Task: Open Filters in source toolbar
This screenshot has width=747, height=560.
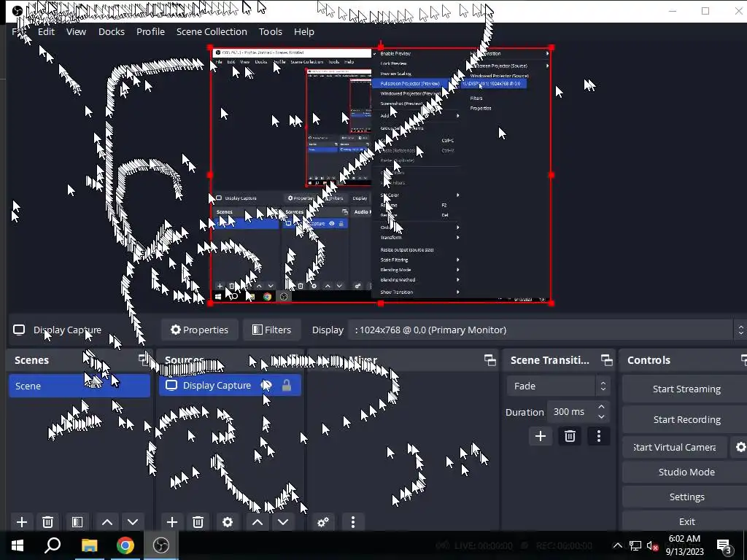Action: tap(271, 330)
